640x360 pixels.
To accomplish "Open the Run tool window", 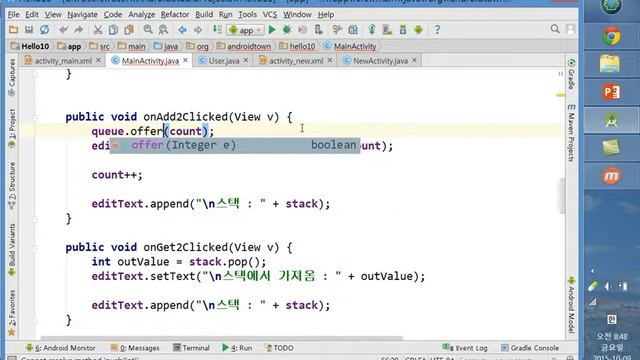I will pos(237,348).
